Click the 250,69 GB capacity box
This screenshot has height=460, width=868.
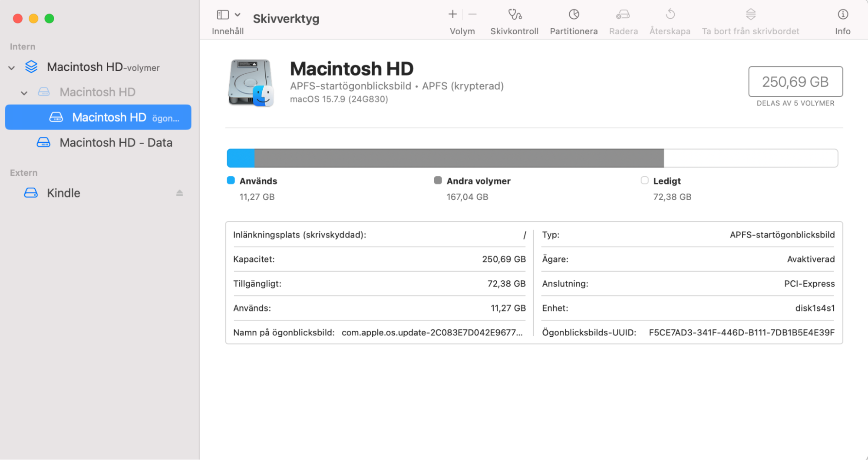click(795, 82)
